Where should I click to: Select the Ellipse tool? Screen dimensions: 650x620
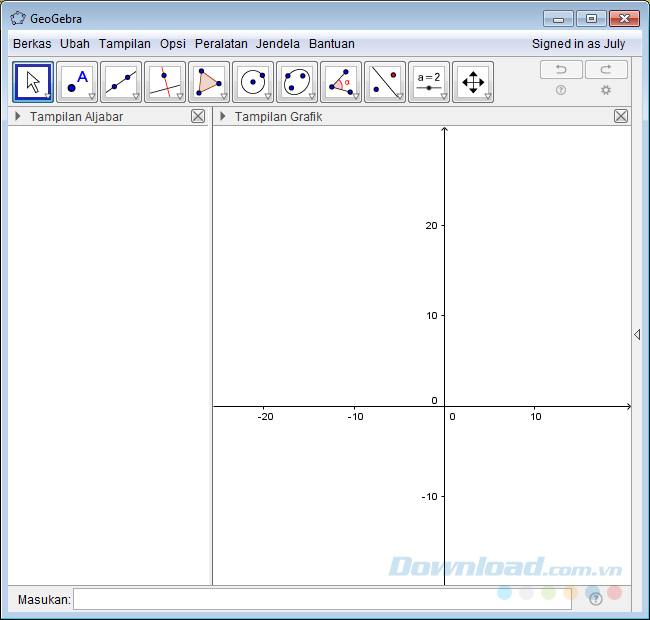point(297,82)
